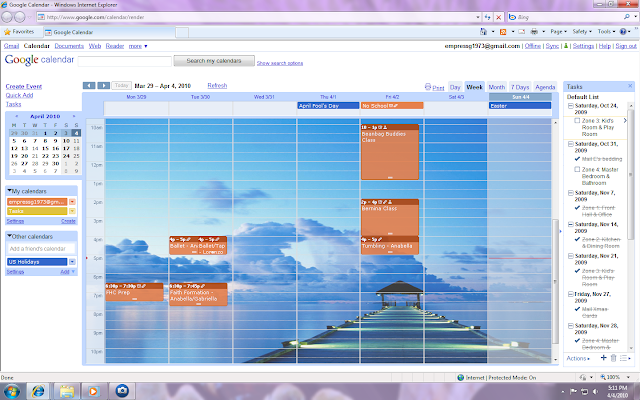Open Windows Media Player in taskbar
This screenshot has width=640, height=400.
coord(94,391)
